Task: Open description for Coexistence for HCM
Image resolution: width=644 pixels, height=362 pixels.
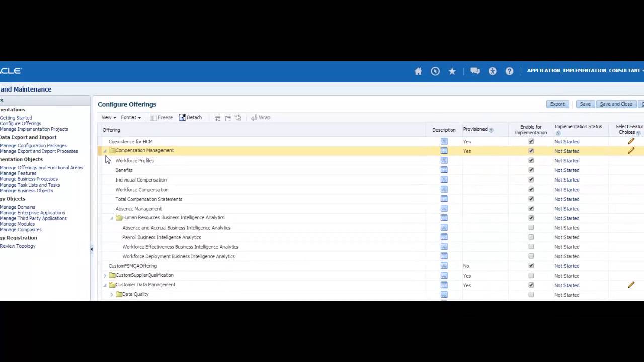Action: tap(444, 141)
